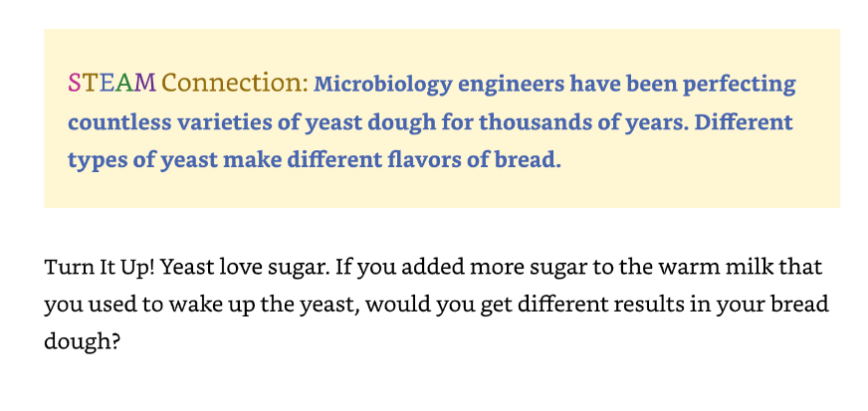Click the purple letter M in STEAM
This screenshot has width=868, height=411.
pos(145,83)
